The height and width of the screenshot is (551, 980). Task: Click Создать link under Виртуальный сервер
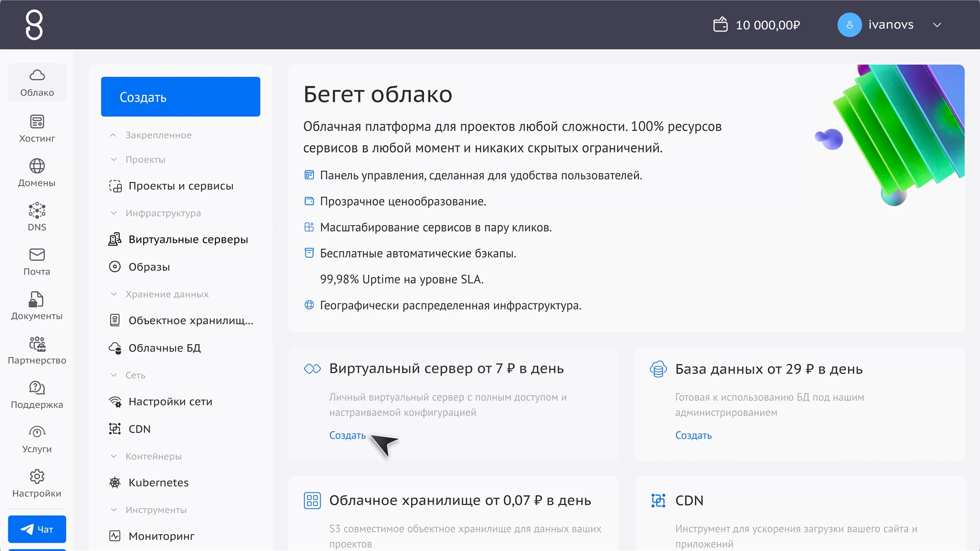[347, 435]
